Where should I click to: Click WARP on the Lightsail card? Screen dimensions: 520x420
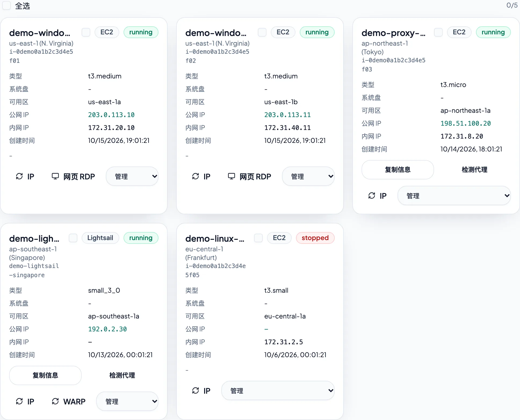click(x=68, y=401)
